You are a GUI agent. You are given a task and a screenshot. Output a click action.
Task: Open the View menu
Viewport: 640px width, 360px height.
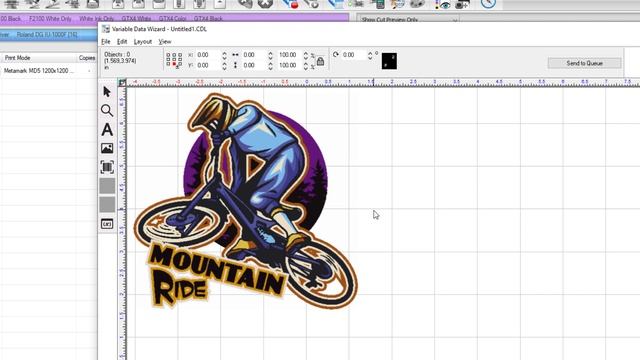[164, 42]
